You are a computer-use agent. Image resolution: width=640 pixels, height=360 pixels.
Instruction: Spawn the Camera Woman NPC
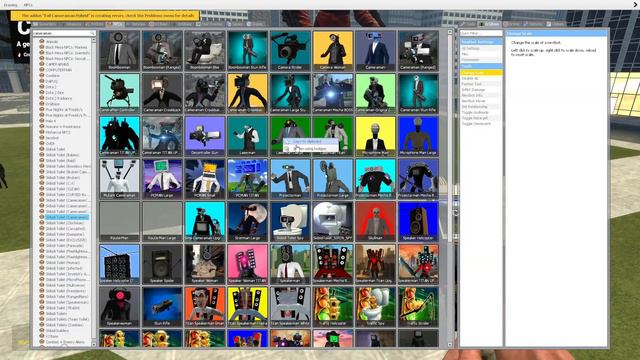[333, 51]
